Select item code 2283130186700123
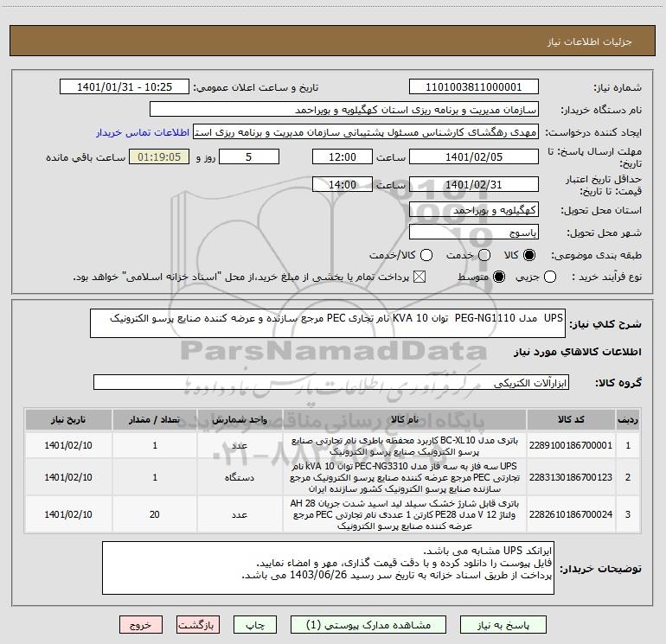 coord(571,477)
